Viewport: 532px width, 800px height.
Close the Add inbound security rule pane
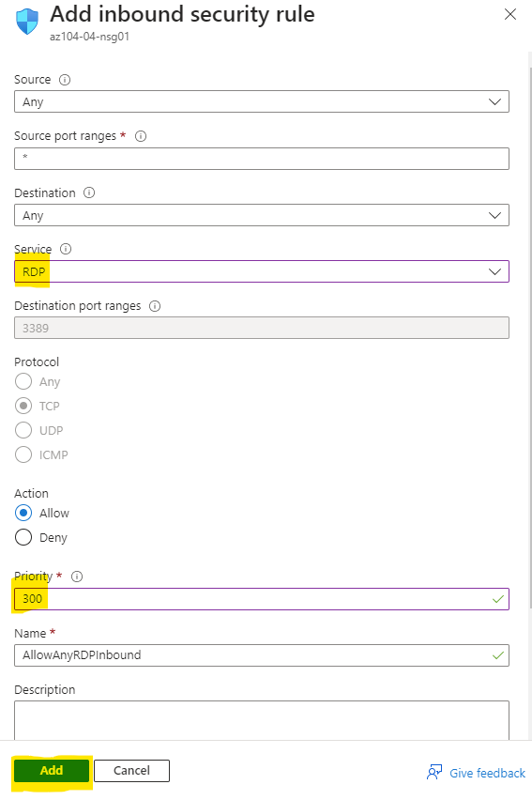click(510, 15)
